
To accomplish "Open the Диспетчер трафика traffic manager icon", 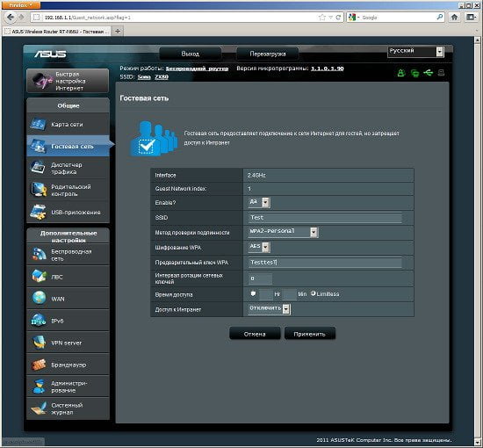I will (38, 168).
